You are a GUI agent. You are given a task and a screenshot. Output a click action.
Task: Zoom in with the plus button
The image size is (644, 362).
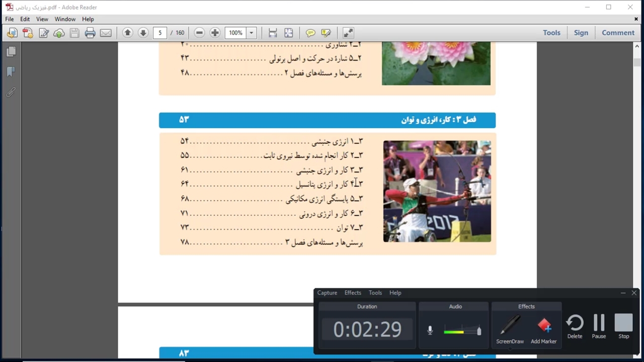click(x=215, y=33)
